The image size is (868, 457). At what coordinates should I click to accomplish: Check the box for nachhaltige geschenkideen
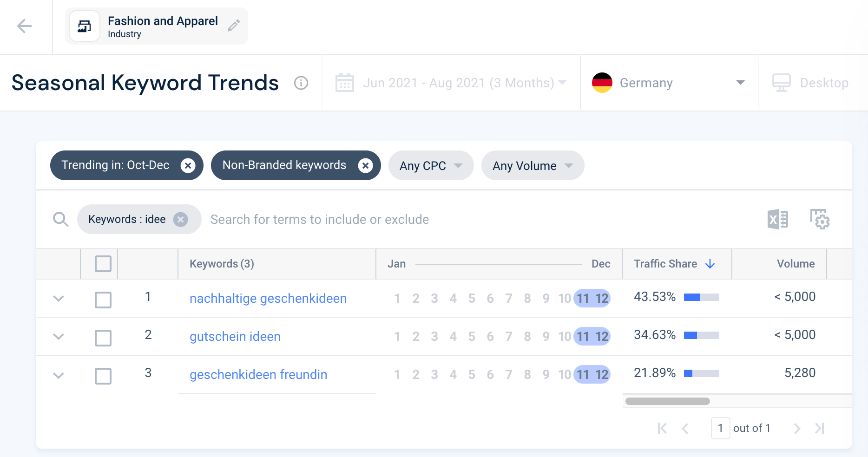103,300
